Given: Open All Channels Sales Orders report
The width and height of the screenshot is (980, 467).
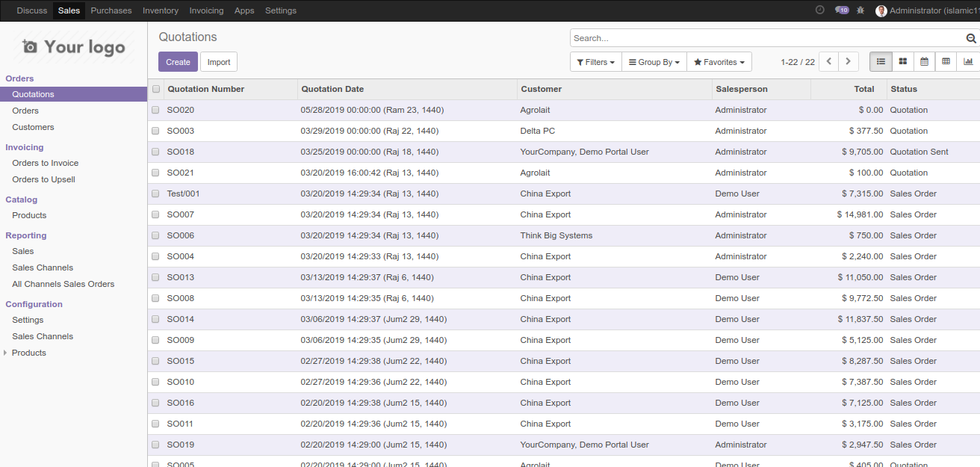Looking at the screenshot, I should click(63, 284).
